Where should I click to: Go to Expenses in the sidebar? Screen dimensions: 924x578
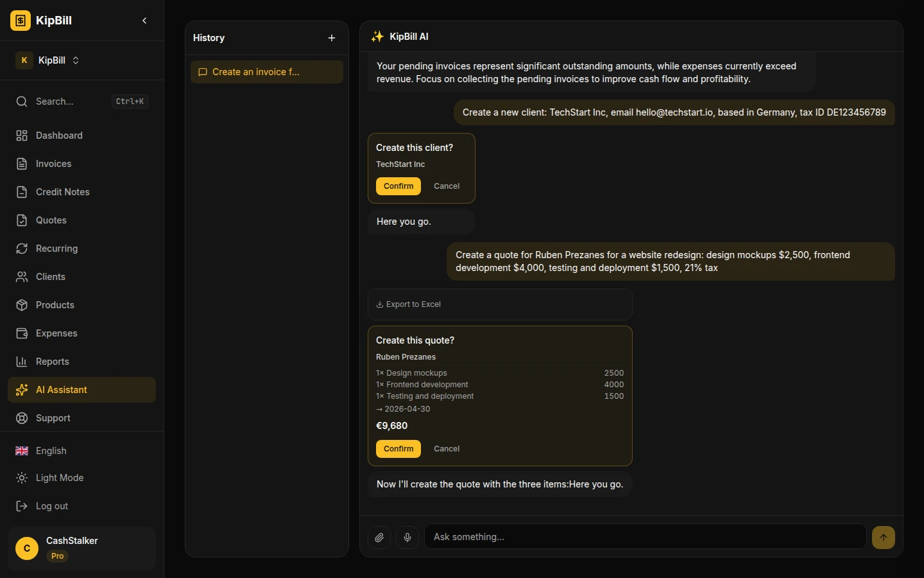point(56,333)
